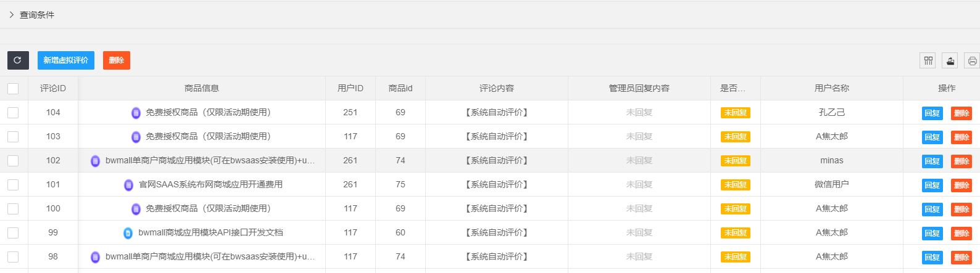980x273 pixels.
Task: Click 未回复 status tag for comment 102
Action: point(735,161)
